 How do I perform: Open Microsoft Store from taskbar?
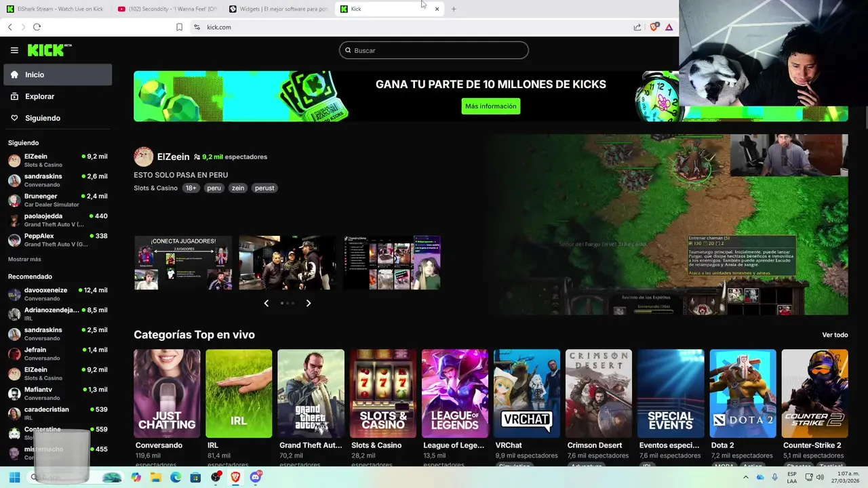(195, 477)
